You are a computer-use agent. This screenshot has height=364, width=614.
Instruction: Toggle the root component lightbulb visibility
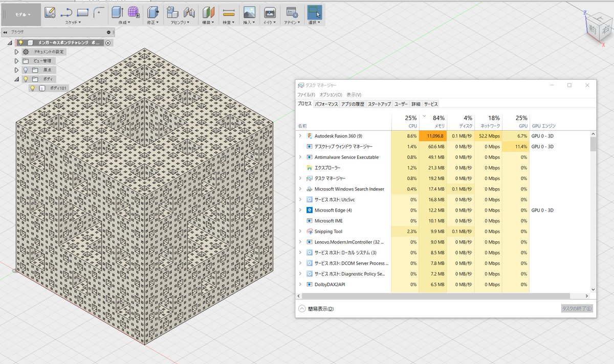tap(21, 43)
